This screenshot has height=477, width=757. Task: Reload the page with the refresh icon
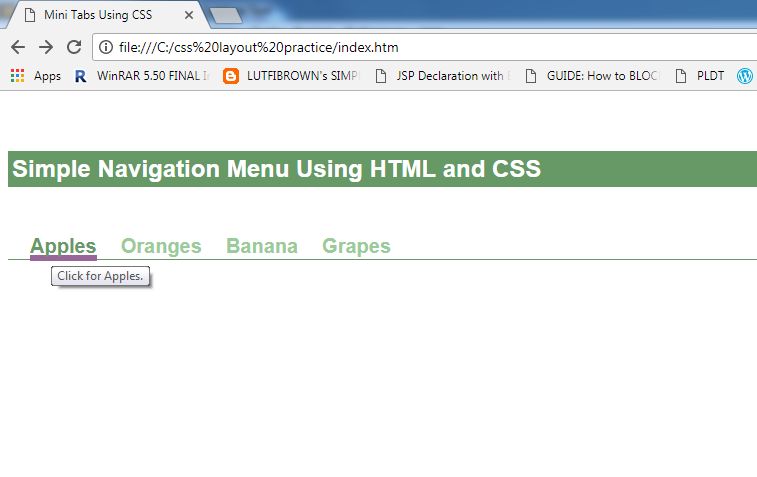pyautogui.click(x=74, y=47)
